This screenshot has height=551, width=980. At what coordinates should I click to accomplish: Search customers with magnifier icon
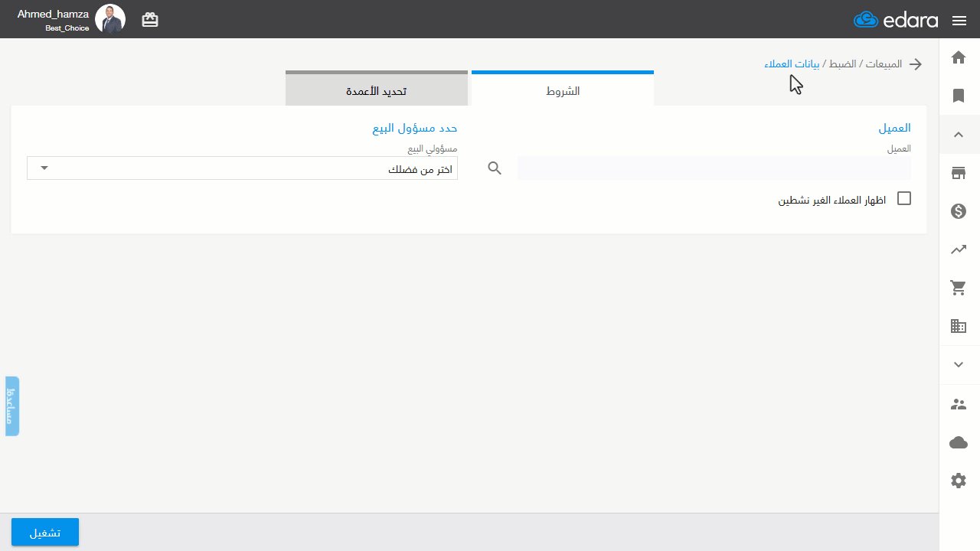[x=495, y=168]
